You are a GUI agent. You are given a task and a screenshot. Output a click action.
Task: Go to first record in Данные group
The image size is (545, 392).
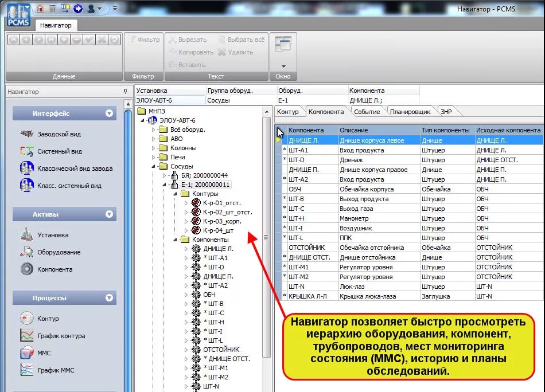click(x=14, y=40)
